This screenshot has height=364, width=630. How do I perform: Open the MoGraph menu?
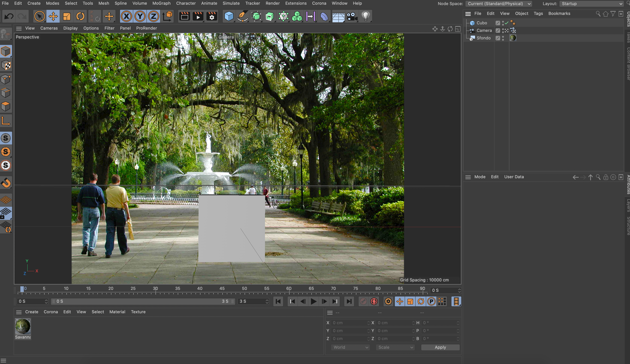tap(161, 3)
